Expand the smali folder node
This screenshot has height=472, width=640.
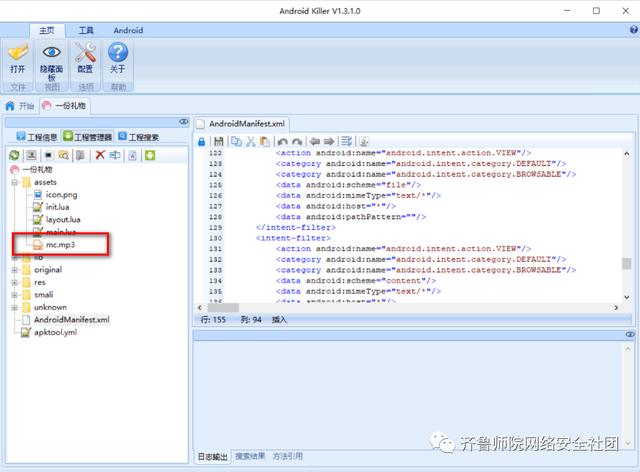[15, 295]
